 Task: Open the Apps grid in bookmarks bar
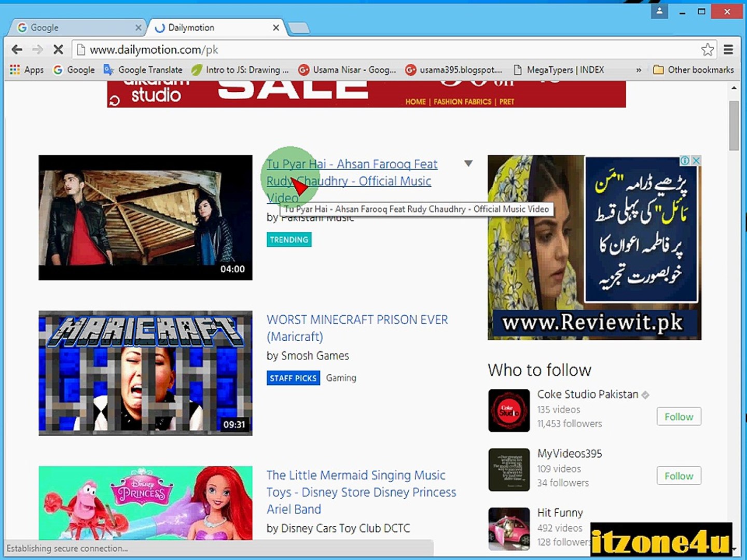click(x=26, y=70)
